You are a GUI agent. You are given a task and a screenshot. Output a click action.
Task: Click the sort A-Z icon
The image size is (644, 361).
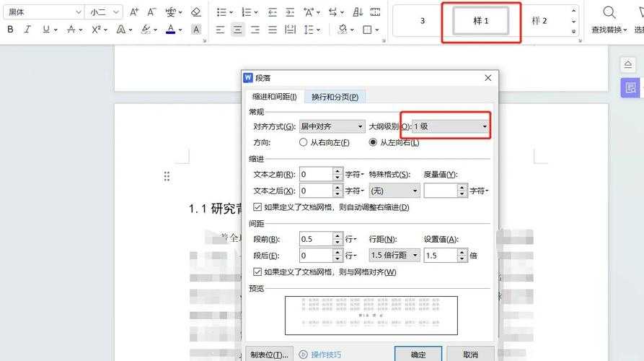[358, 12]
